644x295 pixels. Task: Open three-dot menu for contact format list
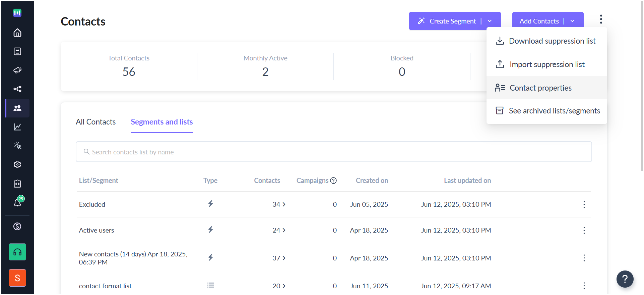click(584, 286)
